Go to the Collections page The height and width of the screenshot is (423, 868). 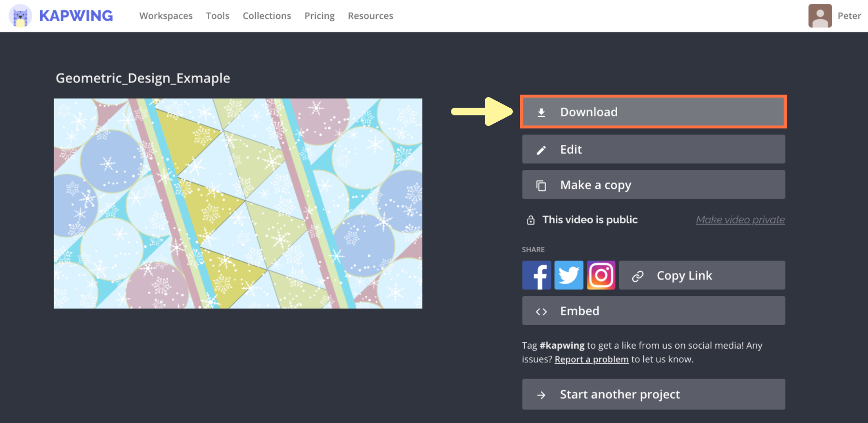[x=267, y=16]
